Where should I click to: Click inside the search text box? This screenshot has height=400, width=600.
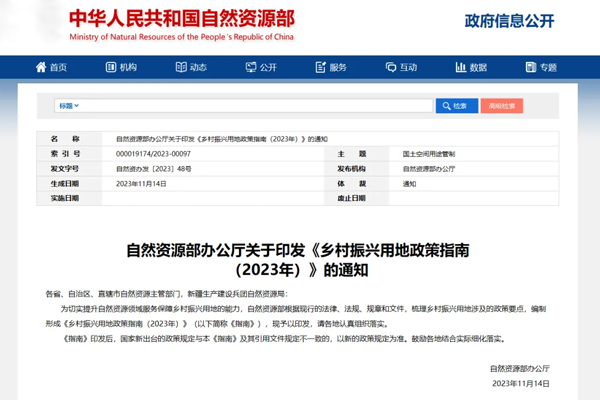260,105
